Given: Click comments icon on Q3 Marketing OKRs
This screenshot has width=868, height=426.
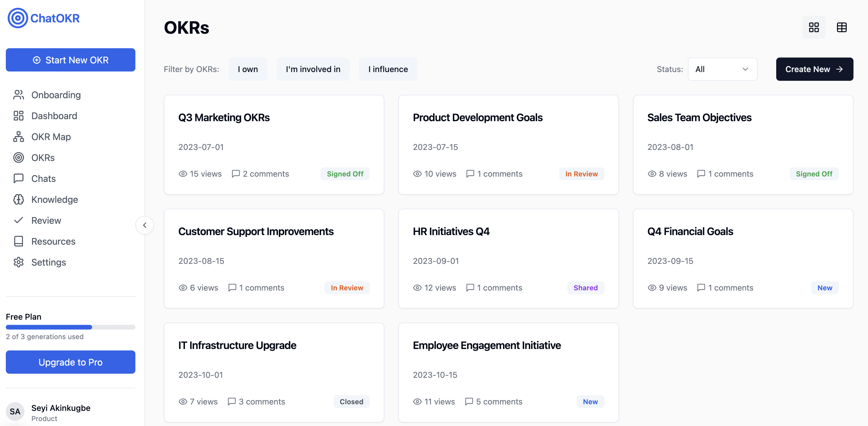Looking at the screenshot, I should coord(236,173).
